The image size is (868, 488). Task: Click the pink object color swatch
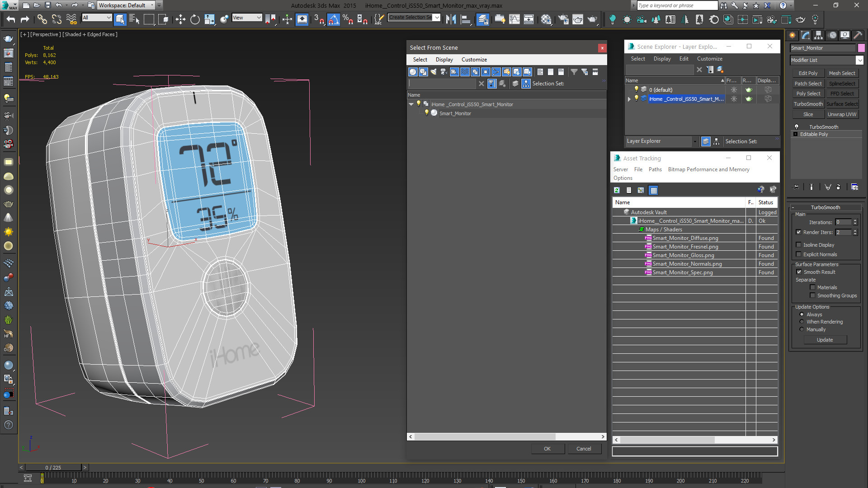861,48
